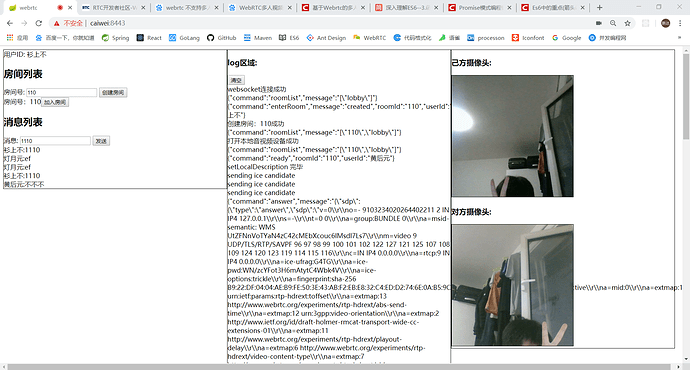Click the log line 'websocket连接成功'
The width and height of the screenshot is (690, 370).
click(x=257, y=89)
